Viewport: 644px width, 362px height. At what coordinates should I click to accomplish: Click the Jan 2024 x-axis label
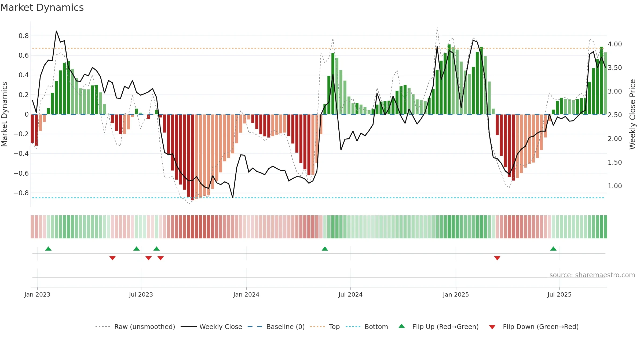246,294
